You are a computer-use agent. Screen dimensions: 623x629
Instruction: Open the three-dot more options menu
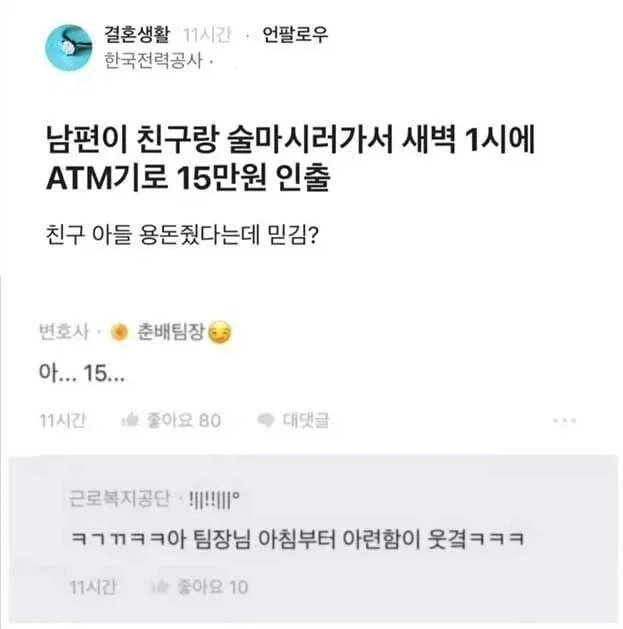point(564,420)
